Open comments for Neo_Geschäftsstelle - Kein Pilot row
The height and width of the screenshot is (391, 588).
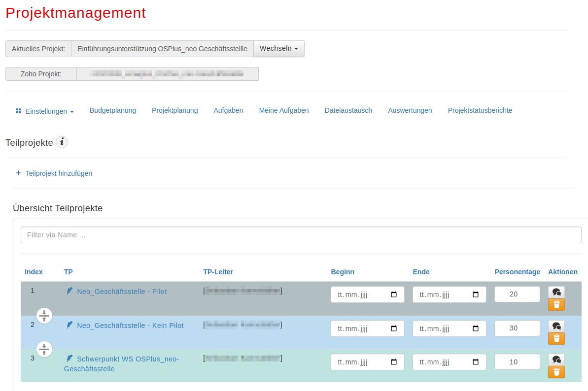556,326
